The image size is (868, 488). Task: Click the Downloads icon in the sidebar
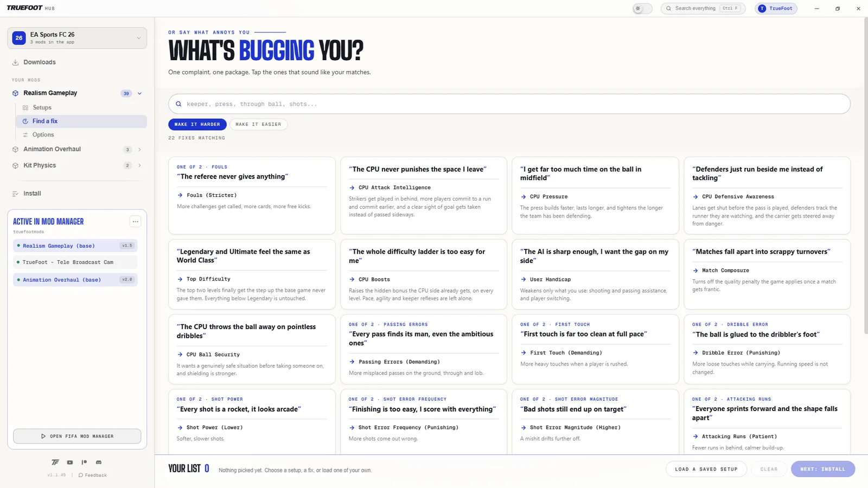point(15,62)
